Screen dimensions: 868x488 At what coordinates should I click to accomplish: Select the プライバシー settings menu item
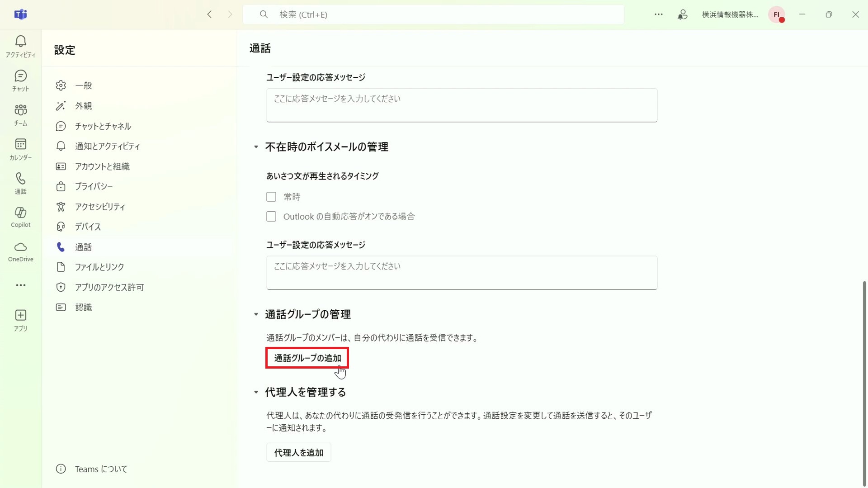coord(94,186)
